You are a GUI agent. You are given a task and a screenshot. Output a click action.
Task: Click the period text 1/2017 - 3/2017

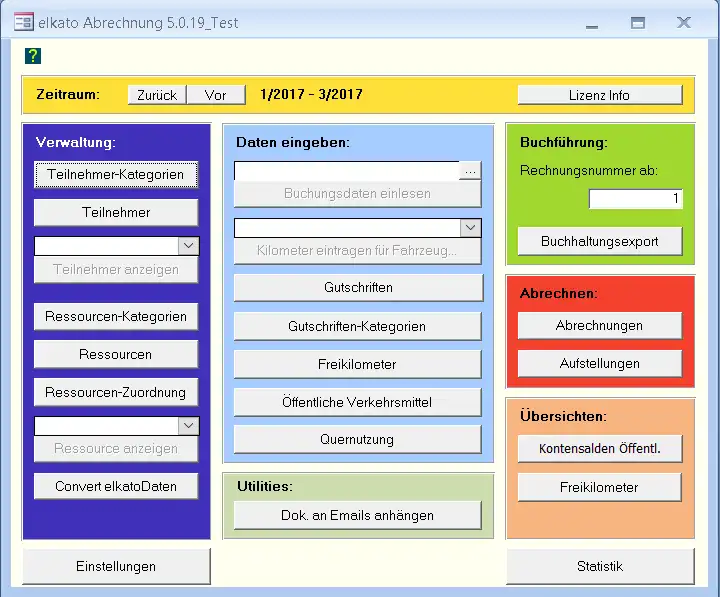[x=311, y=94]
